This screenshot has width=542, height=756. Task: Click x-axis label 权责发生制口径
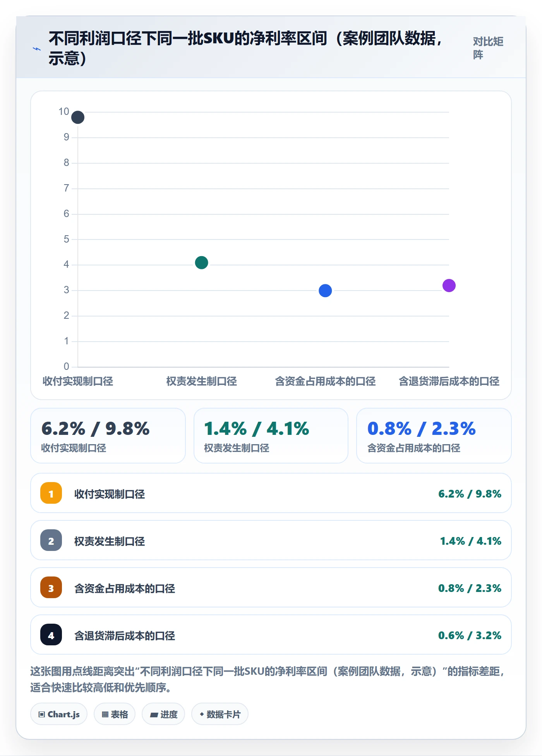coord(201,381)
